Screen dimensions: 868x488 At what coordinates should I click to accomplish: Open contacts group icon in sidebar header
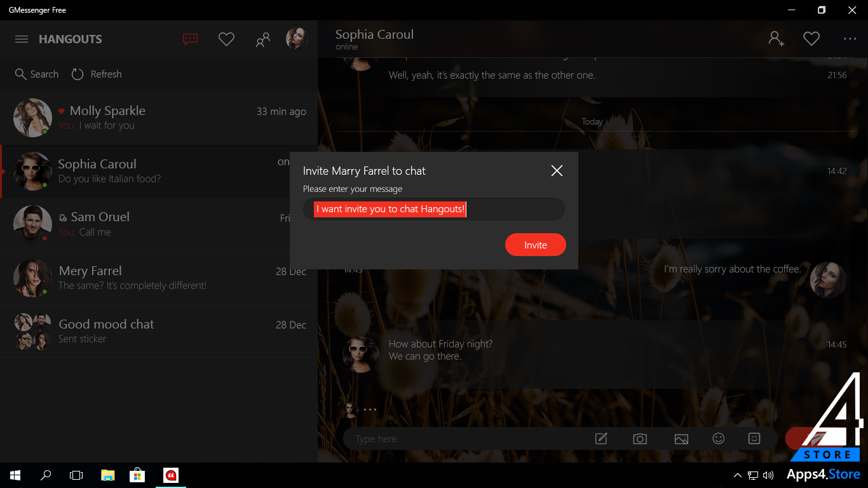(262, 39)
